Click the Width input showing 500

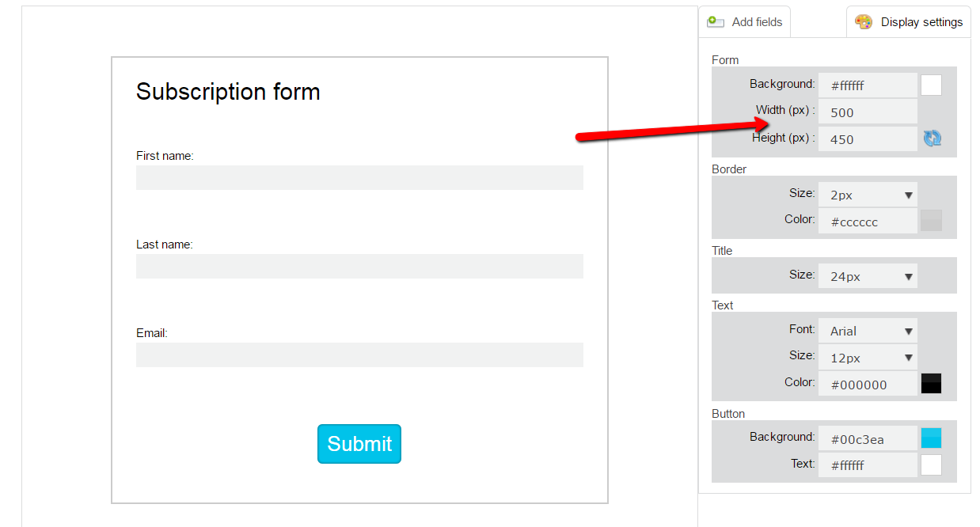click(867, 111)
